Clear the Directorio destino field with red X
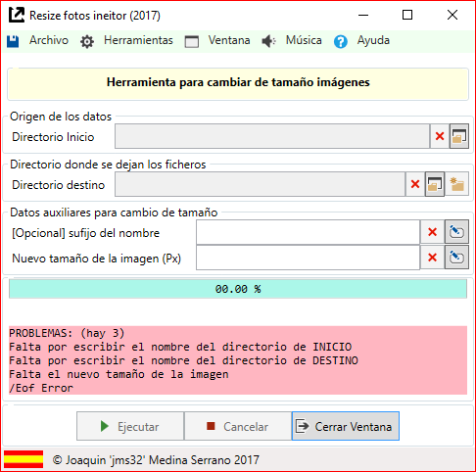 415,184
